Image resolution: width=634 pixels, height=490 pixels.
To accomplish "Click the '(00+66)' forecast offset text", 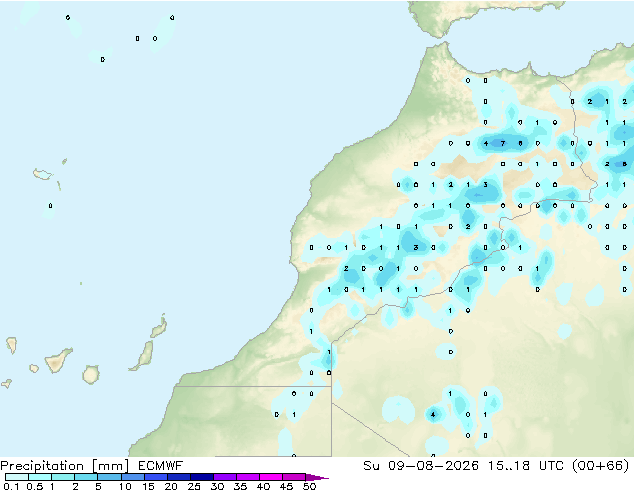I will pyautogui.click(x=601, y=466).
